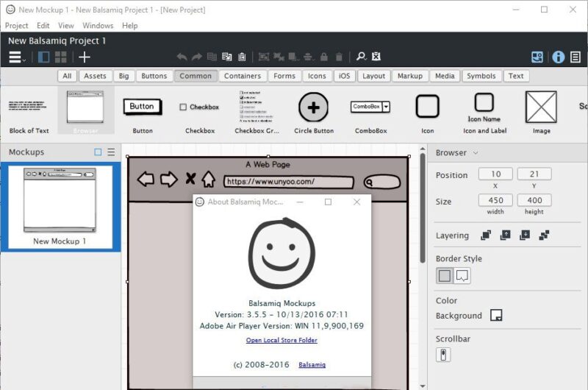Toggle the navigator panel view icon
Screen dimensions: 588x390
(x=43, y=57)
